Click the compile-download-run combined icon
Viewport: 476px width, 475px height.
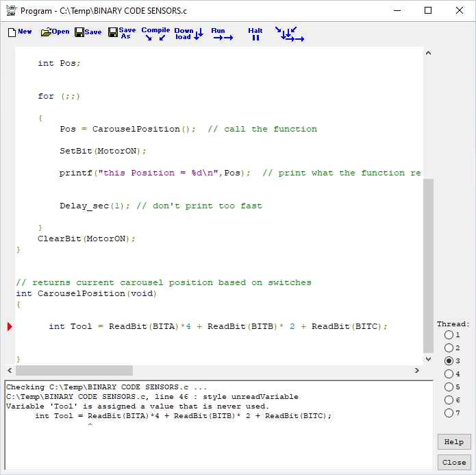pyautogui.click(x=289, y=34)
